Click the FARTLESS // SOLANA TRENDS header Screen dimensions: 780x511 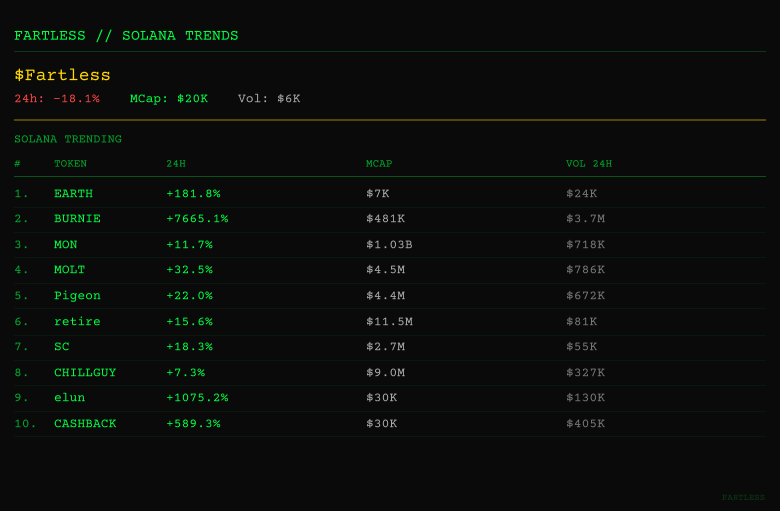point(126,36)
